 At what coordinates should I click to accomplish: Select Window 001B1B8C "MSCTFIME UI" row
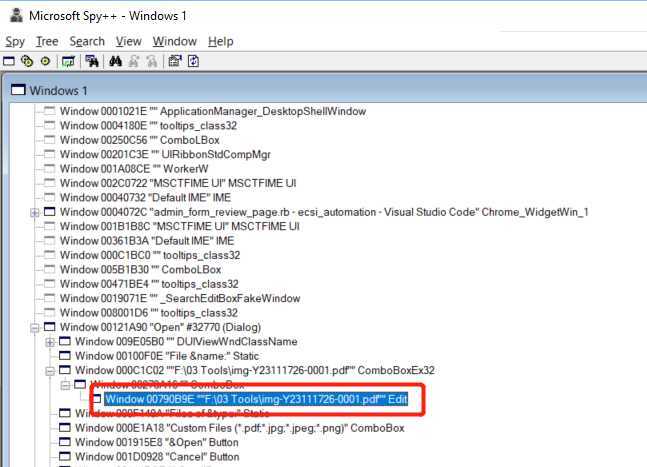(179, 226)
